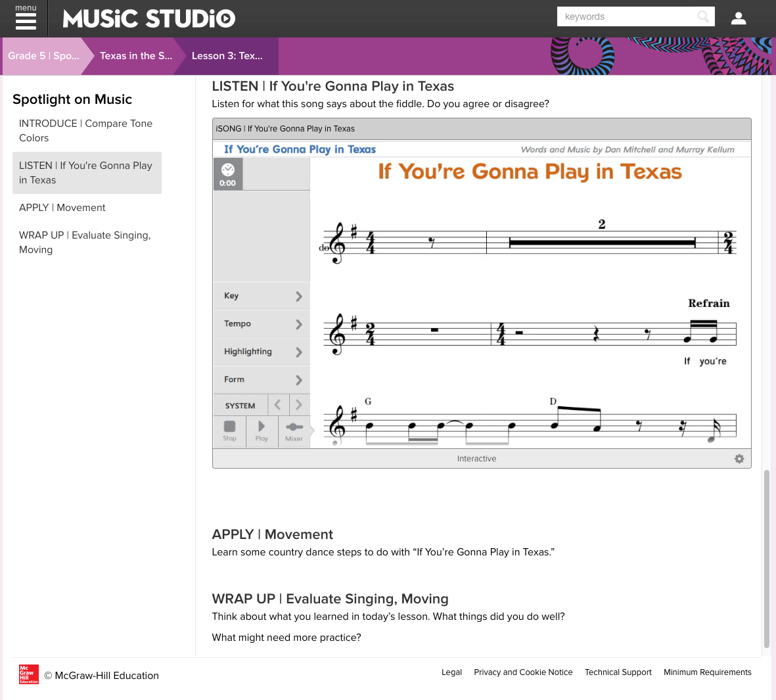The image size is (776, 700).
Task: Click the orange song title heading
Action: click(530, 172)
